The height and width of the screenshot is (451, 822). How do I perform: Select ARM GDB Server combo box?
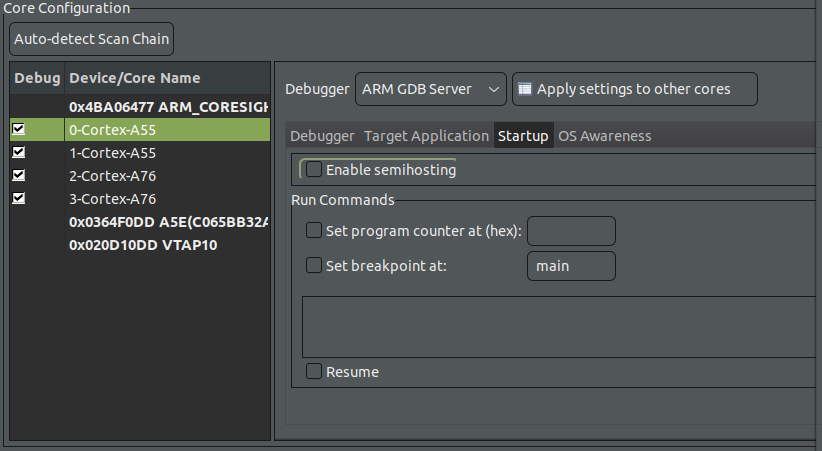(x=430, y=89)
